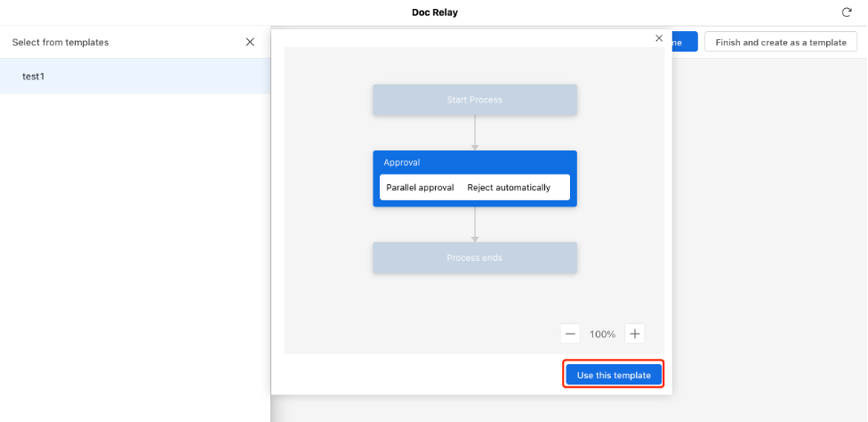Select the Process ends node
Screen dimensions: 868x422
pyautogui.click(x=474, y=257)
